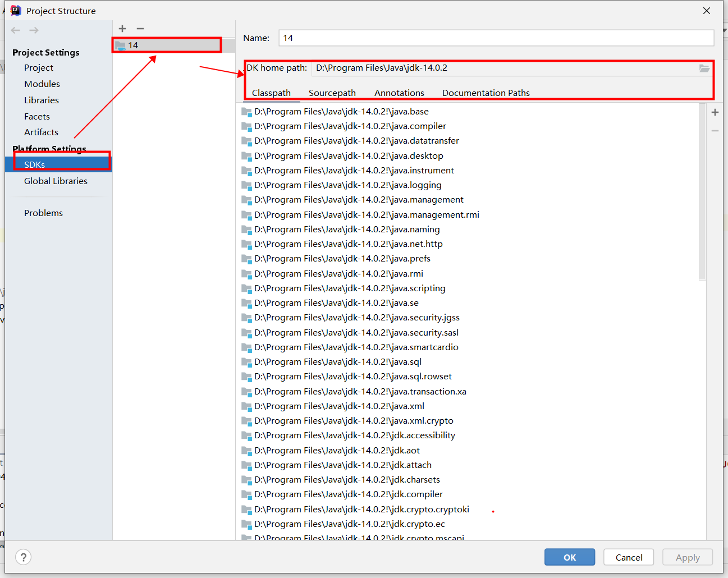Select the jdk.accessibility classpath entry
The width and height of the screenshot is (728, 578).
348,435
